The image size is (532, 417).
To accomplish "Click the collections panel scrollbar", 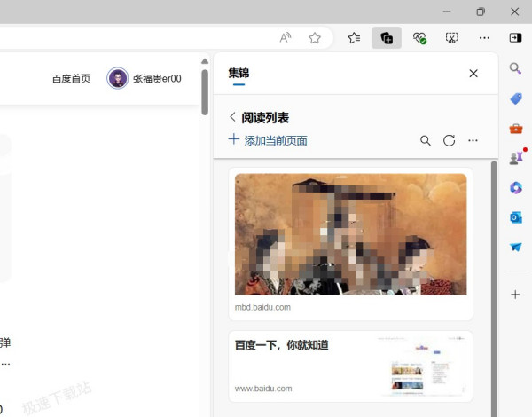I will [494, 288].
